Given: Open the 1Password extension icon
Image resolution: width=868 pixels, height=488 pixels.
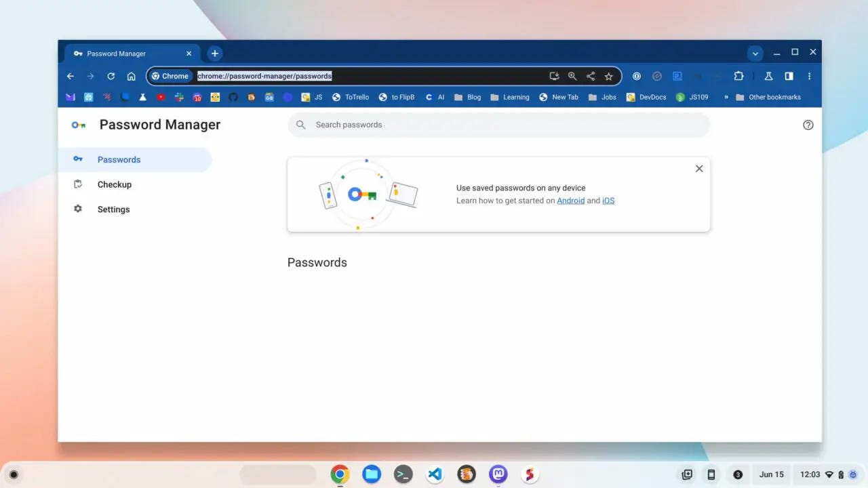Looking at the screenshot, I should (x=636, y=77).
